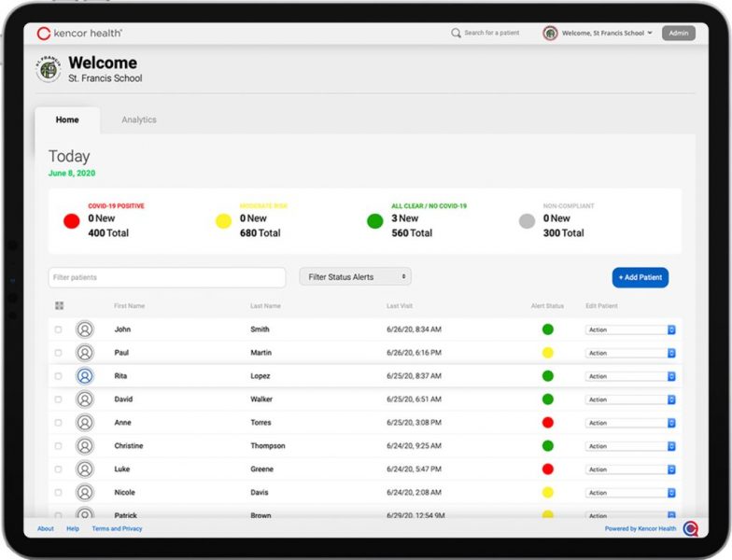Image resolution: width=732 pixels, height=560 pixels.
Task: Click John Smith's avatar icon
Action: [x=85, y=329]
